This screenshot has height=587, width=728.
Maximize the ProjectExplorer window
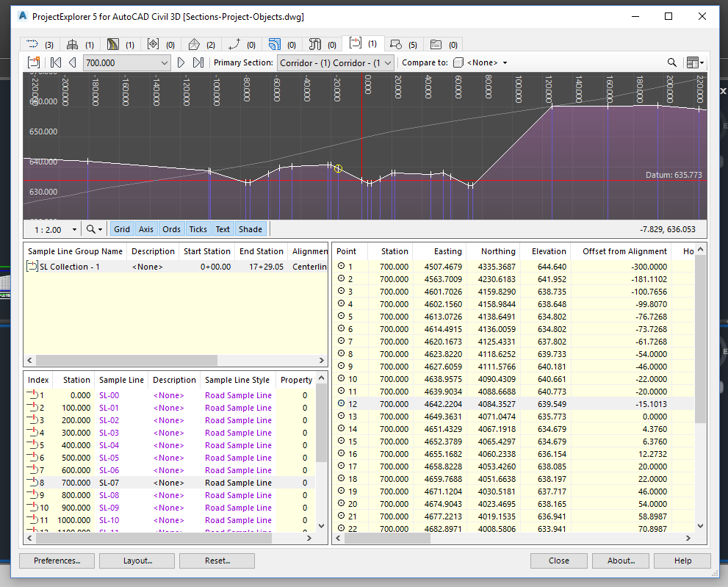click(x=668, y=16)
